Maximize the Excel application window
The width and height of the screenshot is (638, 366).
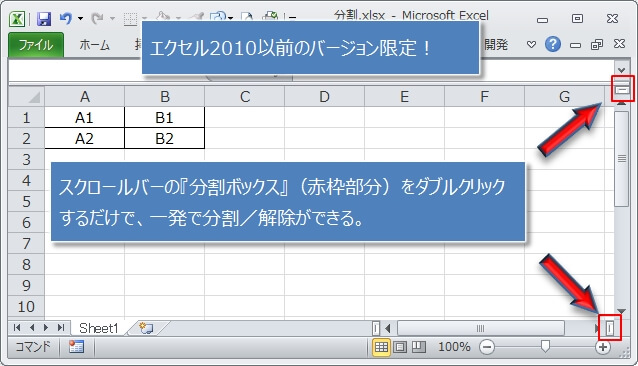click(577, 18)
